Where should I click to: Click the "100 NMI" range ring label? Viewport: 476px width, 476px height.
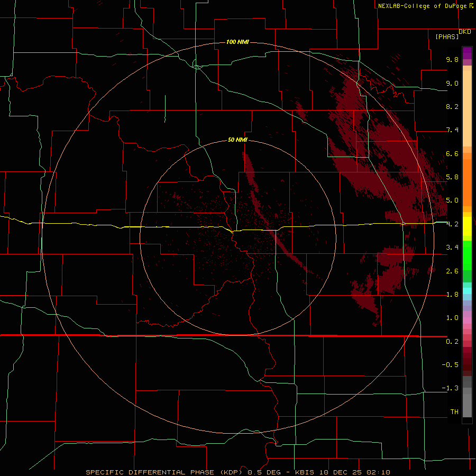point(237,42)
